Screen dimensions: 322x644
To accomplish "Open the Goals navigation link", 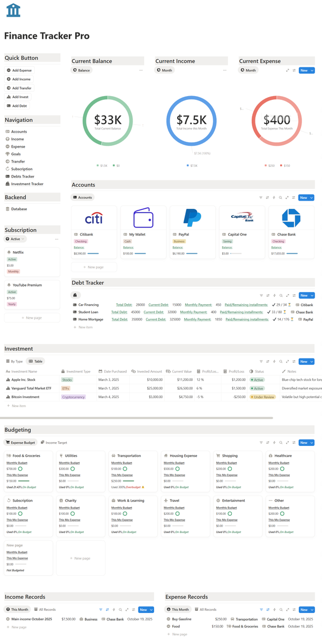I will pyautogui.click(x=13, y=154).
